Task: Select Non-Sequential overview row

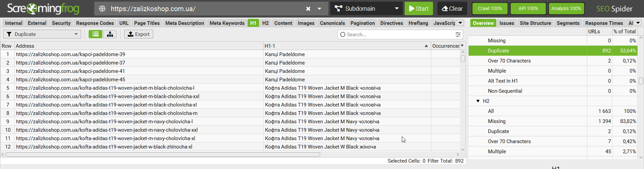Action: (x=552, y=91)
